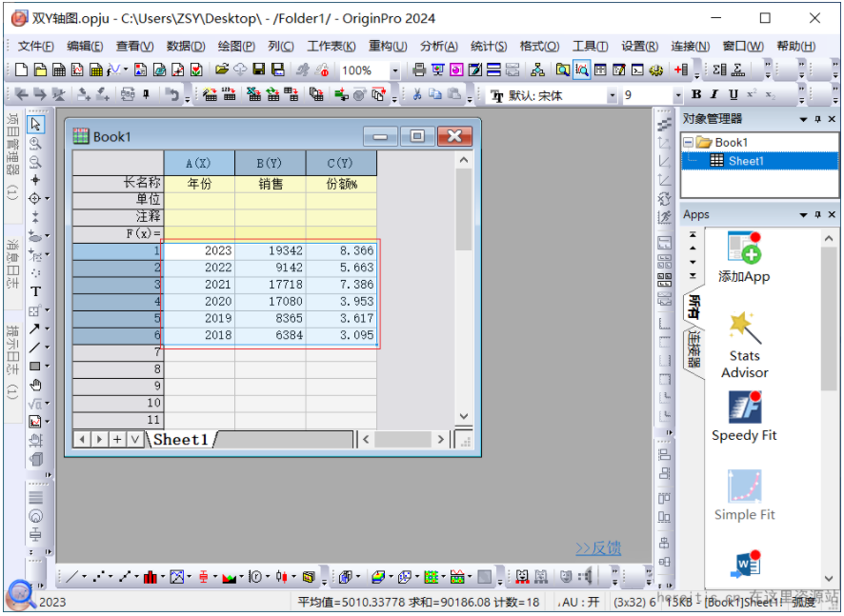
Task: Toggle the Data Info magnifier panel
Action: 581,70
